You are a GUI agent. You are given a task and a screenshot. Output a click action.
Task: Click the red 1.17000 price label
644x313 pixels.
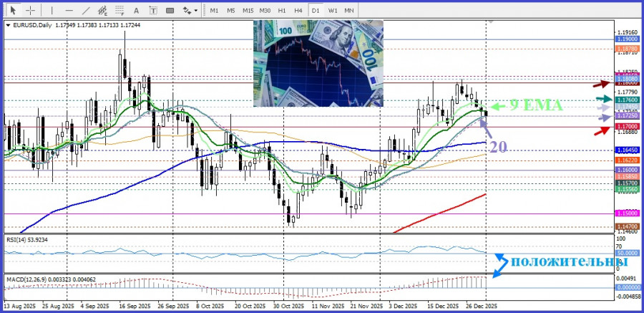(x=627, y=127)
